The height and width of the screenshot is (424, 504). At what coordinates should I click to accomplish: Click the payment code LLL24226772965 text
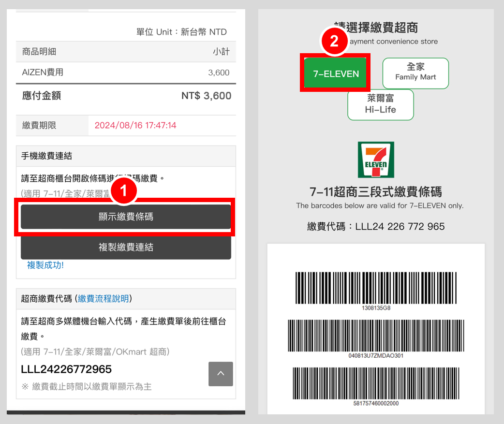click(66, 369)
